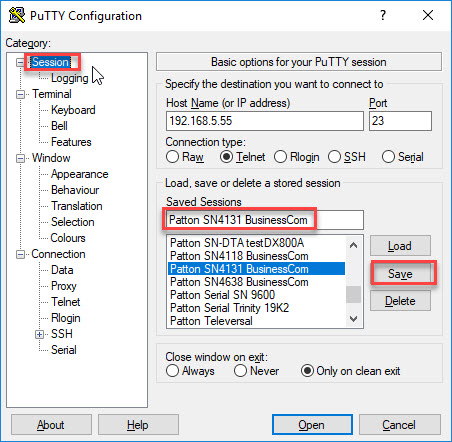Open the Window category
This screenshot has width=452, height=442.
point(51,158)
